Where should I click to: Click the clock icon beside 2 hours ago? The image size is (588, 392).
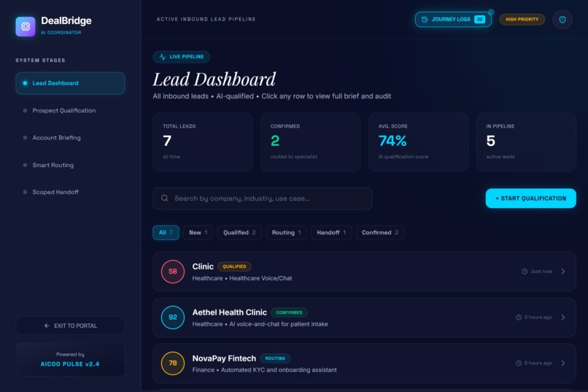519,318
